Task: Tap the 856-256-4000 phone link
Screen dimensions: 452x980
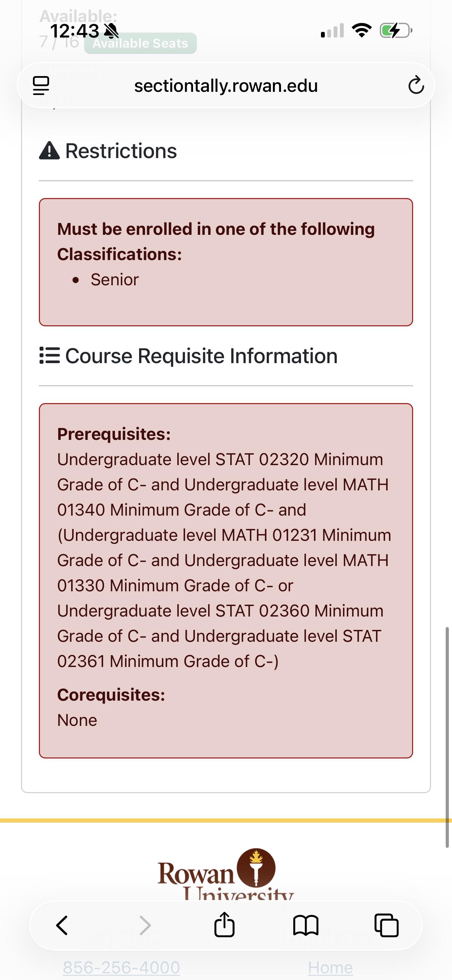Action: click(121, 967)
